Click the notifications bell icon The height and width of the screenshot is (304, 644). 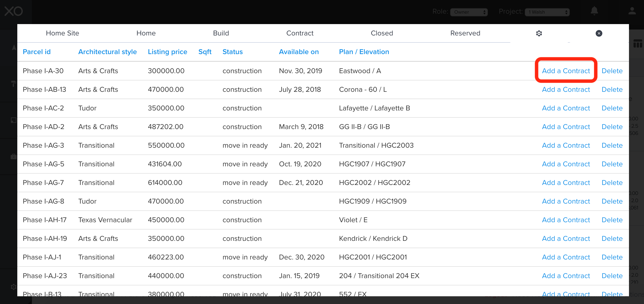tap(594, 11)
